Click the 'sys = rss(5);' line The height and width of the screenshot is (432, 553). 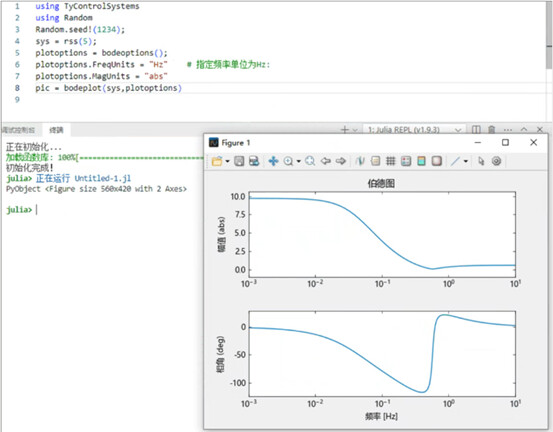click(x=66, y=41)
